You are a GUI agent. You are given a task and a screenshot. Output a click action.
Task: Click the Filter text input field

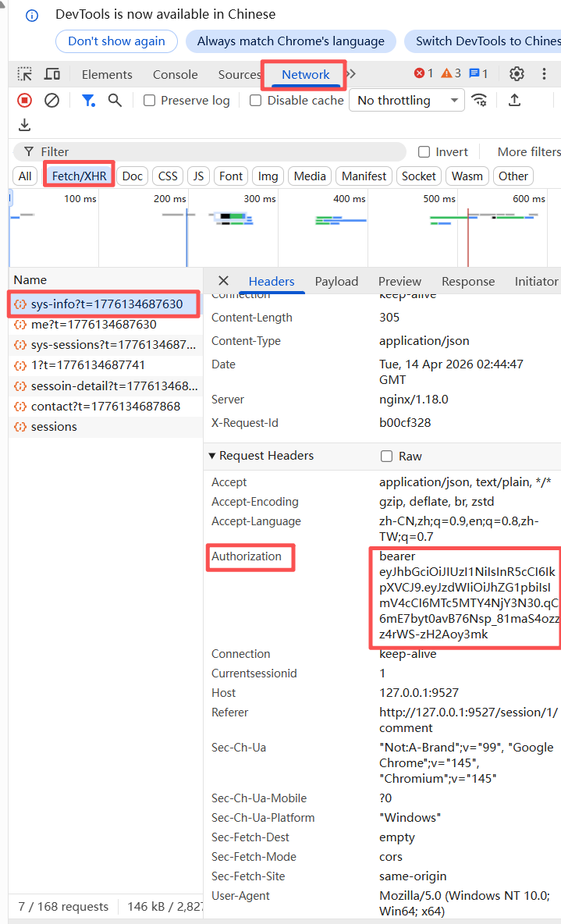218,151
